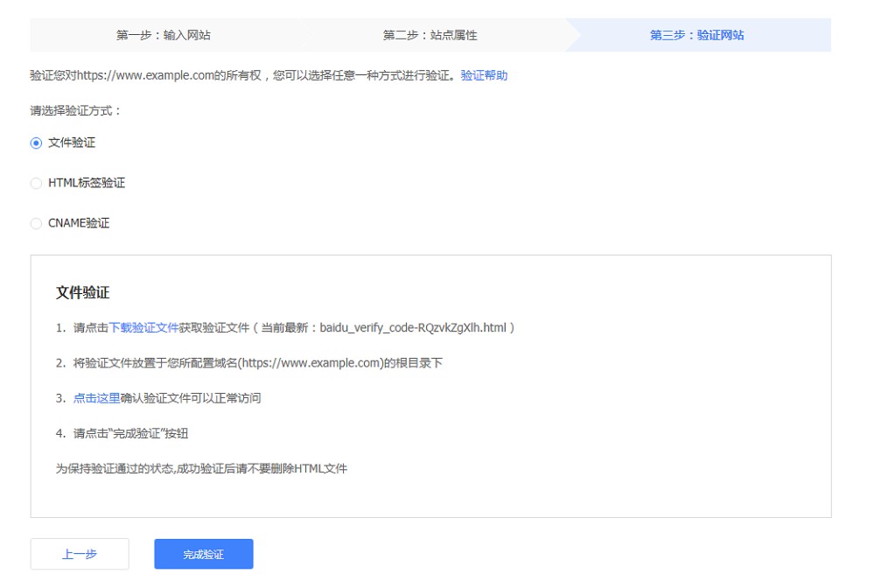Viewport: 874px width, 588px height.
Task: Go to 第一步：输入网站 step tab
Action: (x=164, y=36)
